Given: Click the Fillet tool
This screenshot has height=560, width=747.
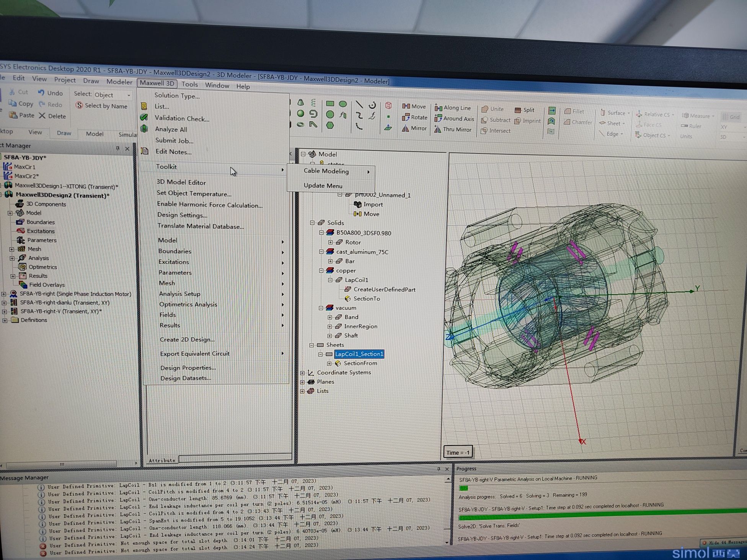Looking at the screenshot, I should pos(574,111).
